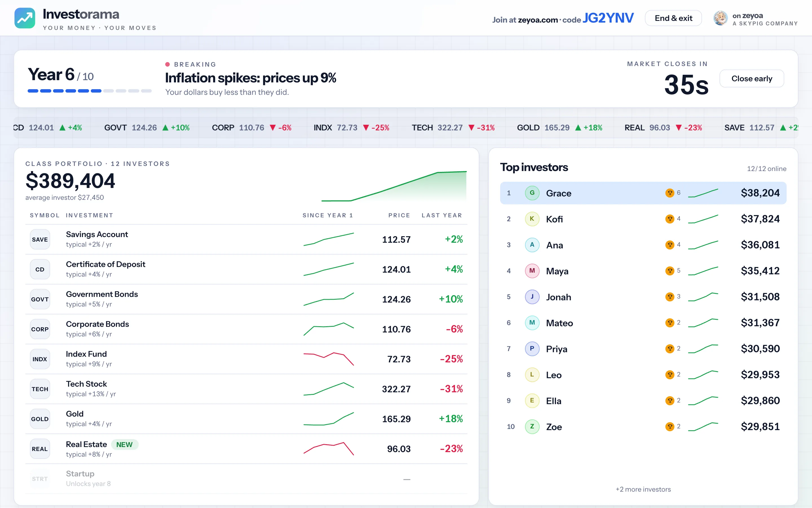Click the locked STRT symbol badge

point(40,479)
